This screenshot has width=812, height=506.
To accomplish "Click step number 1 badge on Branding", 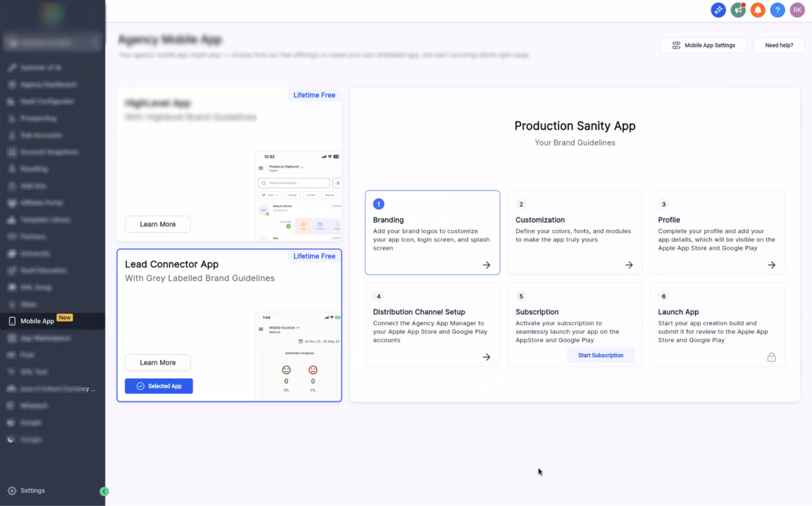I will pyautogui.click(x=379, y=204).
